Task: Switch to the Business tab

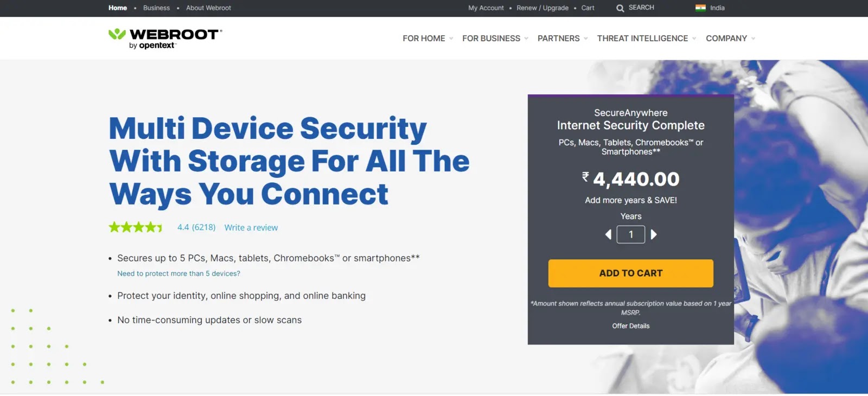Action: (x=156, y=8)
